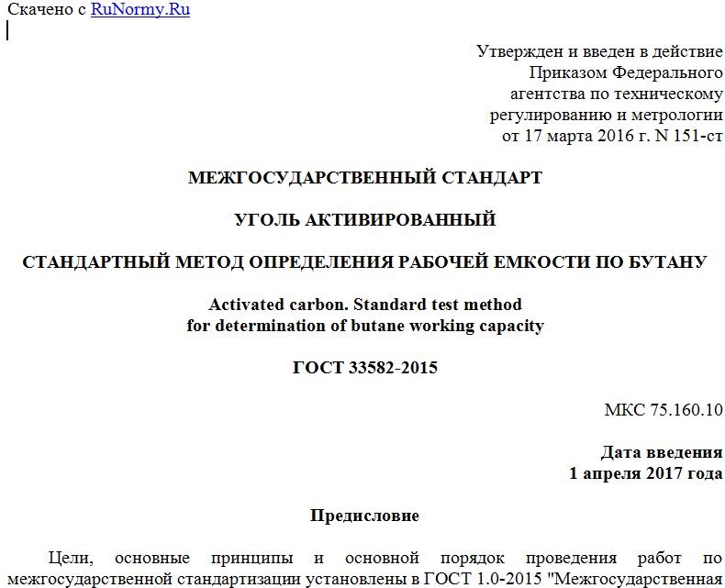Screen dimensions: 725x588
Task: Click the line 'от 17 марта 2016 г. N 151-ст'
Action: [x=613, y=136]
